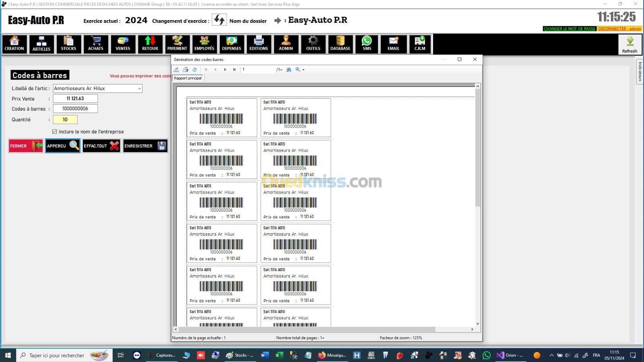The image size is (644, 362).
Task: Click the ENREGISTRER save button
Action: pyautogui.click(x=145, y=146)
